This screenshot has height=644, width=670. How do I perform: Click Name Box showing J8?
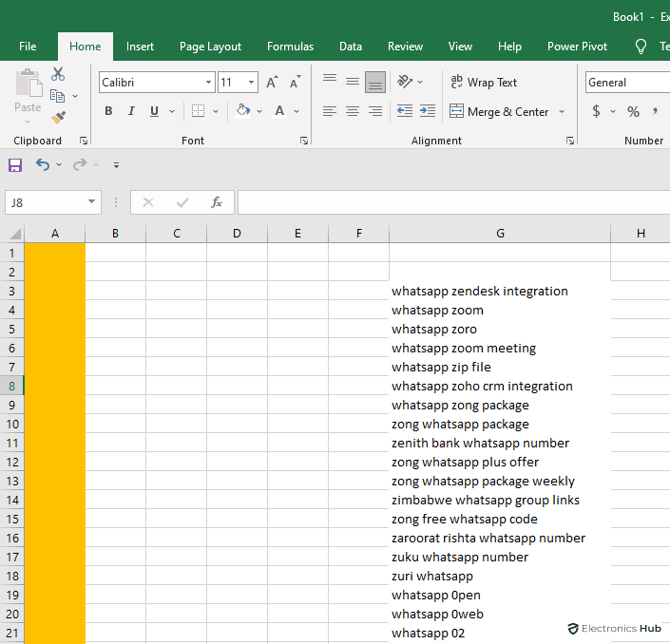tap(53, 202)
